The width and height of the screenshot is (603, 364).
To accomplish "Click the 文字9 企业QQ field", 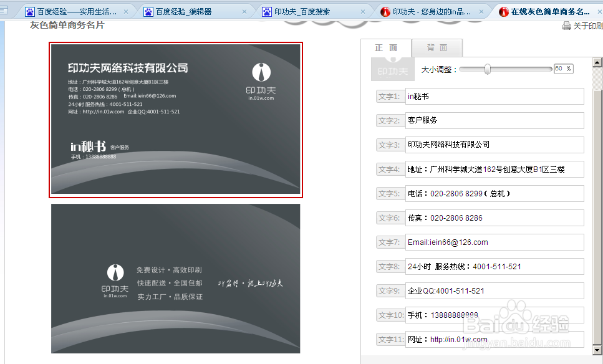I will tap(494, 291).
